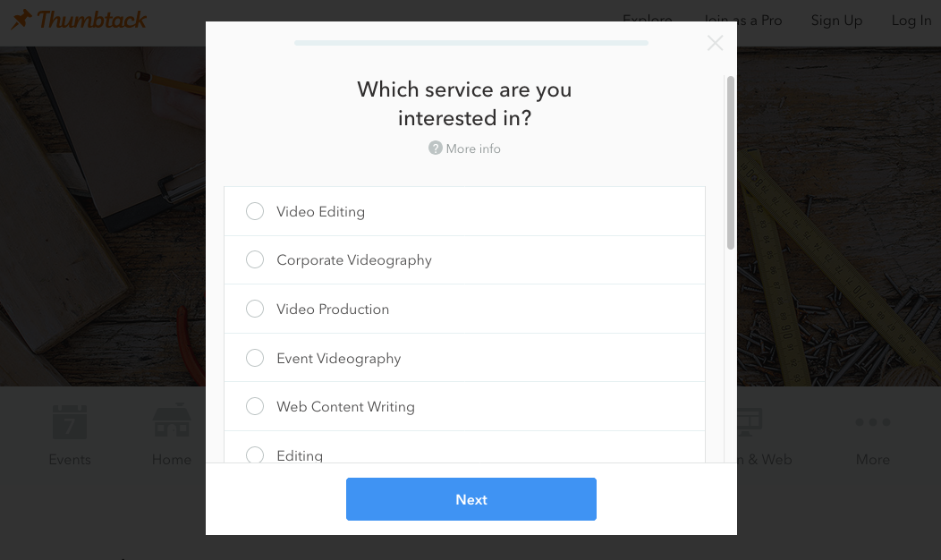The height and width of the screenshot is (560, 941).
Task: Open the Events calendar category icon
Action: pyautogui.click(x=70, y=421)
